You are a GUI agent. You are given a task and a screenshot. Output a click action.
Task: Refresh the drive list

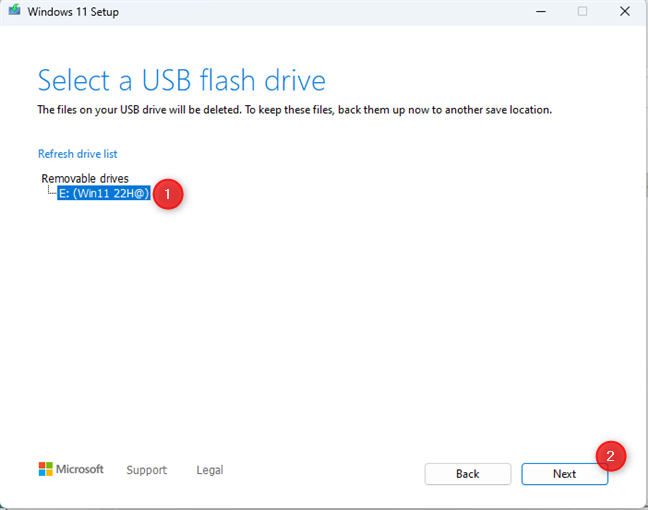pyautogui.click(x=78, y=154)
